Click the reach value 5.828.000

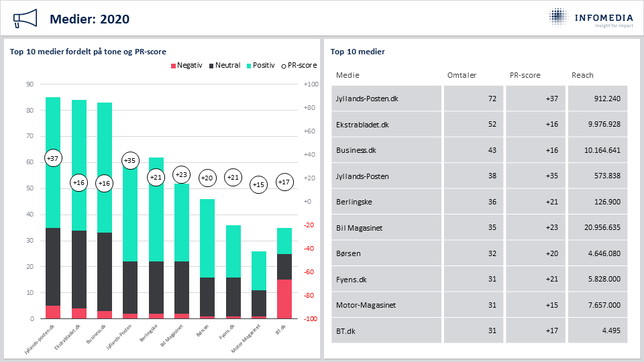(x=604, y=279)
